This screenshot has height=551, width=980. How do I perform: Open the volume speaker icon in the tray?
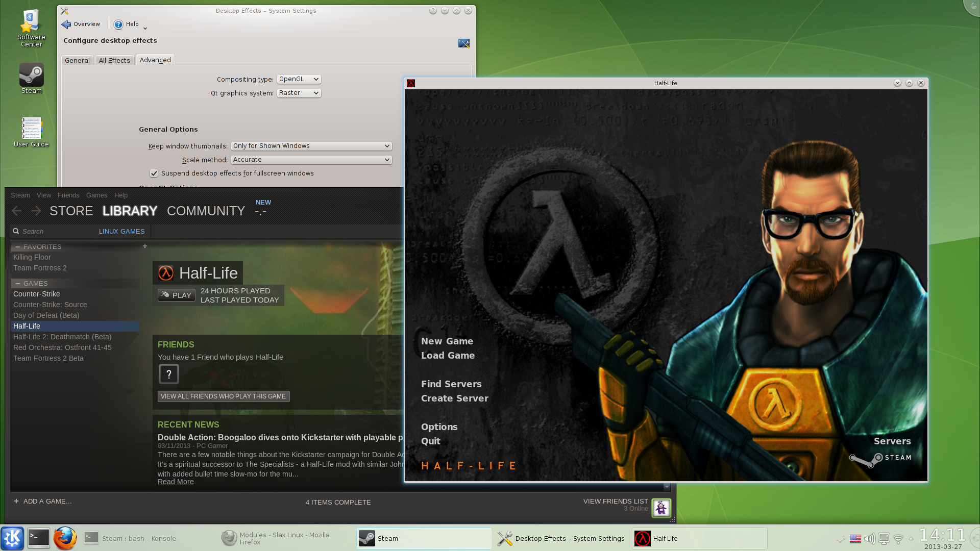point(870,538)
